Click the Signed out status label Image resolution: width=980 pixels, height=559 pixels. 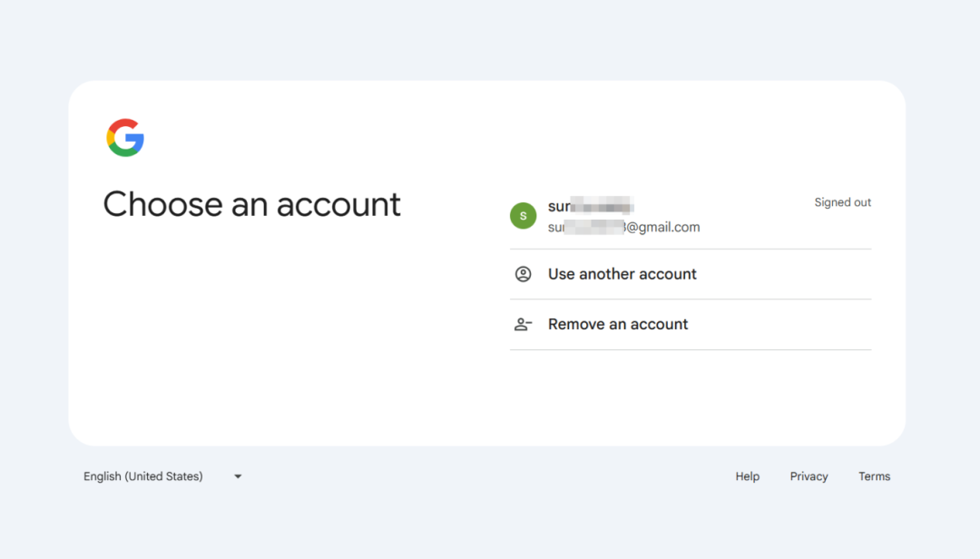click(842, 202)
